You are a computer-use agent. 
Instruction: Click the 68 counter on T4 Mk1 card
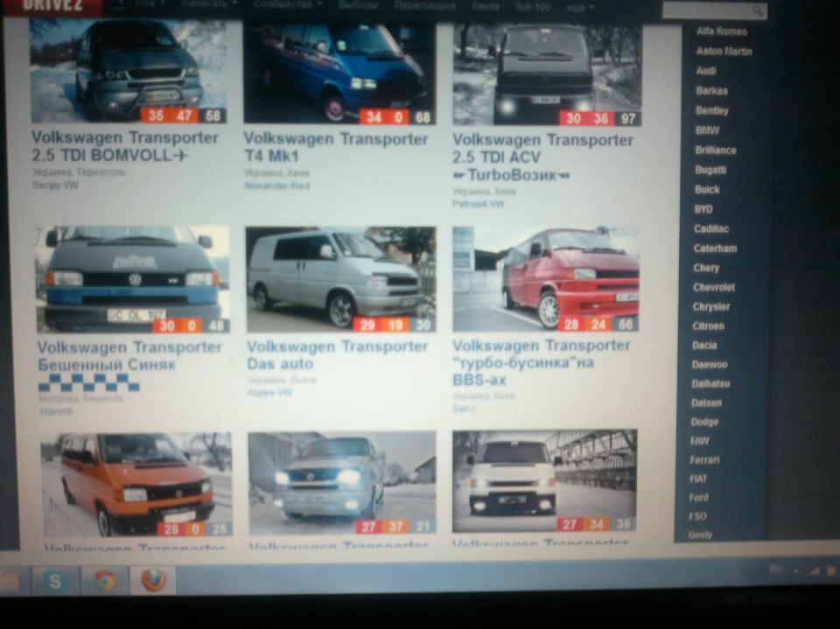click(x=423, y=117)
